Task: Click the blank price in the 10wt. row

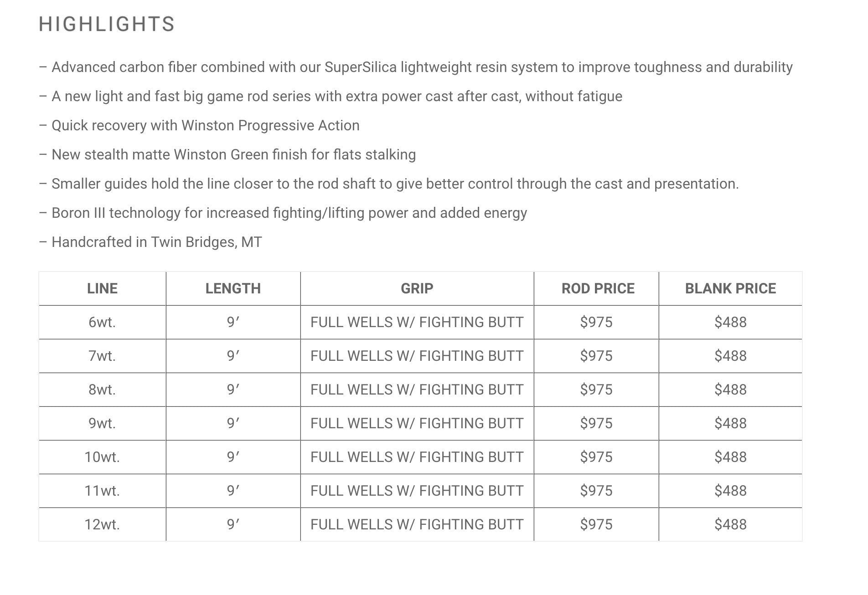Action: (730, 457)
